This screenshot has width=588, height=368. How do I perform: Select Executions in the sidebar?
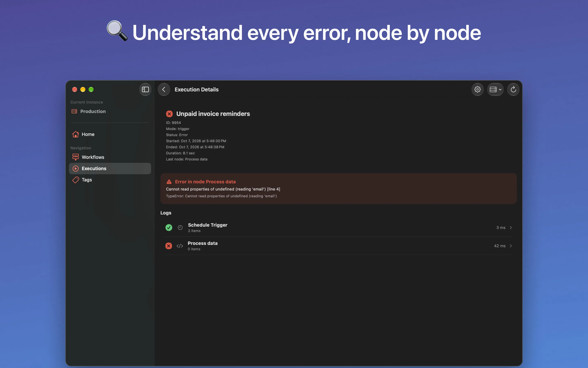(x=110, y=168)
